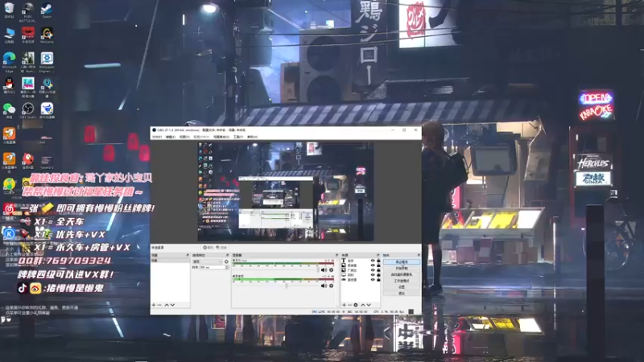Click the 退出 (Exit) button in Controls
644x362 pixels.
[x=402, y=294]
